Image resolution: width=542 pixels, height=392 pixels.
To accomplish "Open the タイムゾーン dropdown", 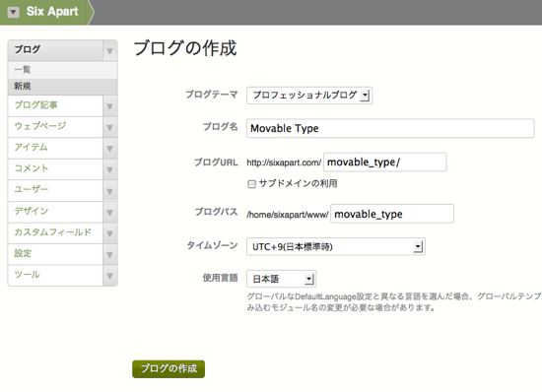I will 336,246.
